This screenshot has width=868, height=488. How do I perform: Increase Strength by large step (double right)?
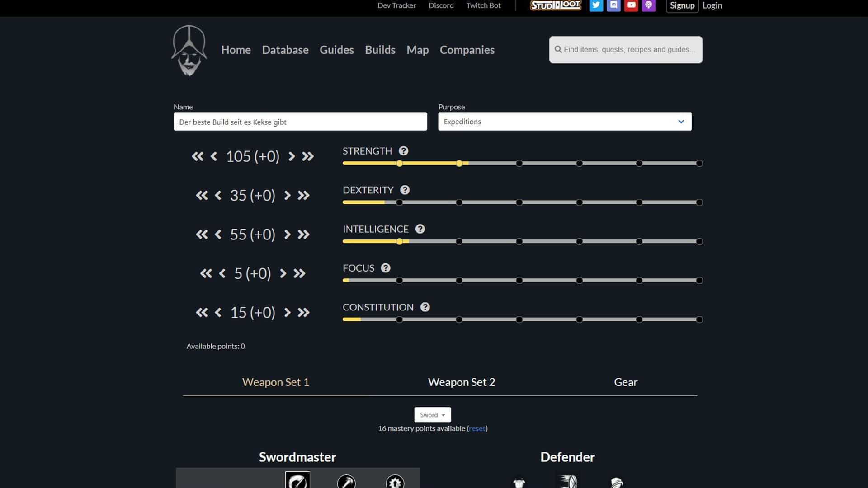308,156
